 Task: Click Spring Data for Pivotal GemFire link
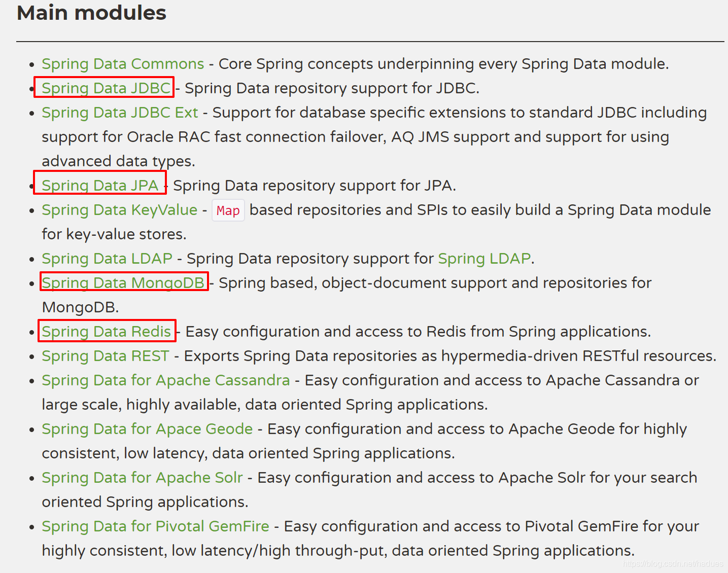point(155,526)
